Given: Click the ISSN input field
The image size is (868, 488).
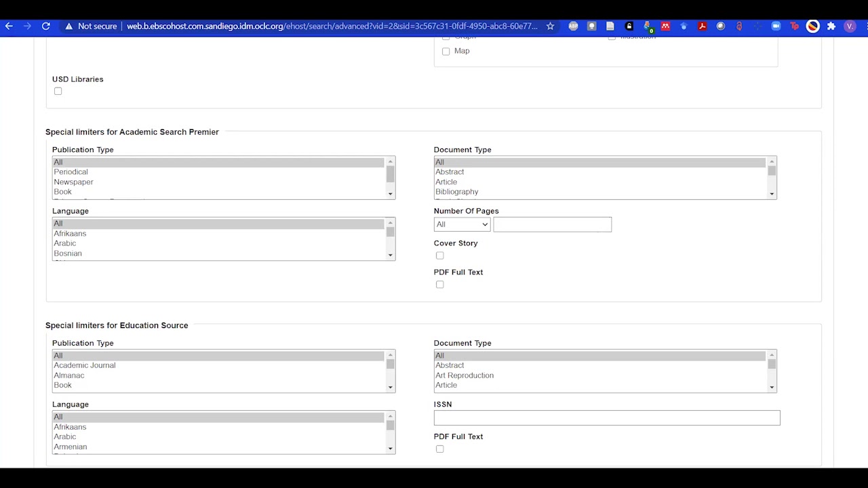Looking at the screenshot, I should click(607, 418).
